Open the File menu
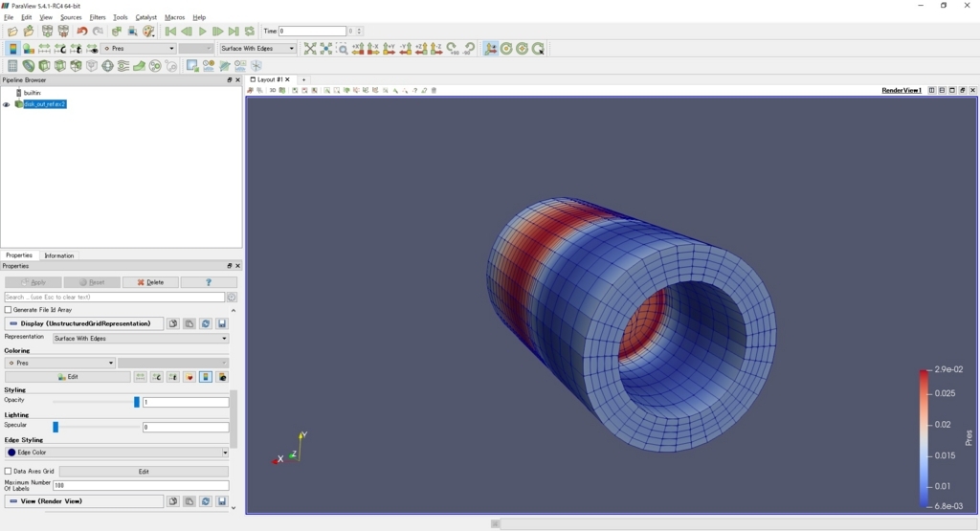Image resolution: width=980 pixels, height=531 pixels. point(9,17)
